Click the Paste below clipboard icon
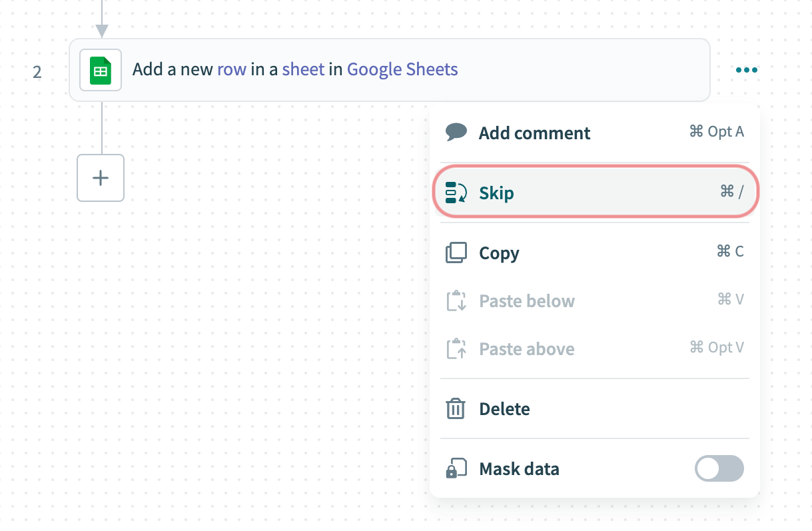 pos(456,301)
